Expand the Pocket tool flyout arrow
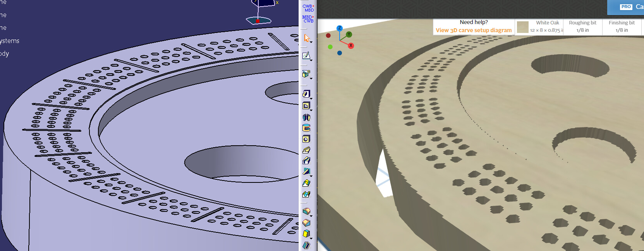This screenshot has width=644, height=251. [311, 110]
